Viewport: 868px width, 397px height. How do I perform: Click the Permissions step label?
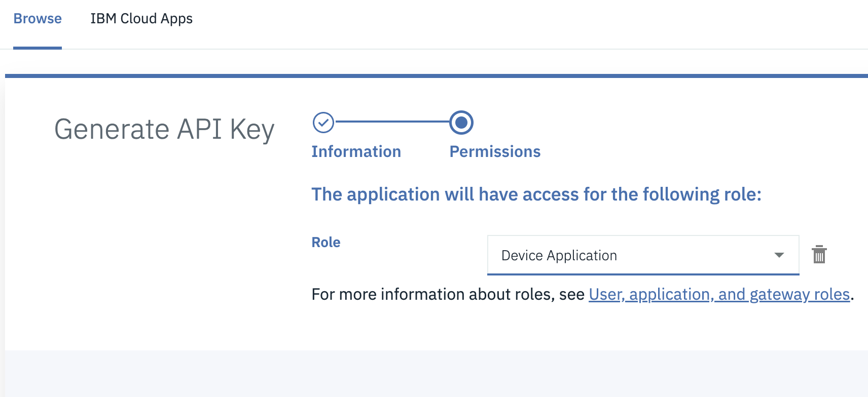point(495,151)
